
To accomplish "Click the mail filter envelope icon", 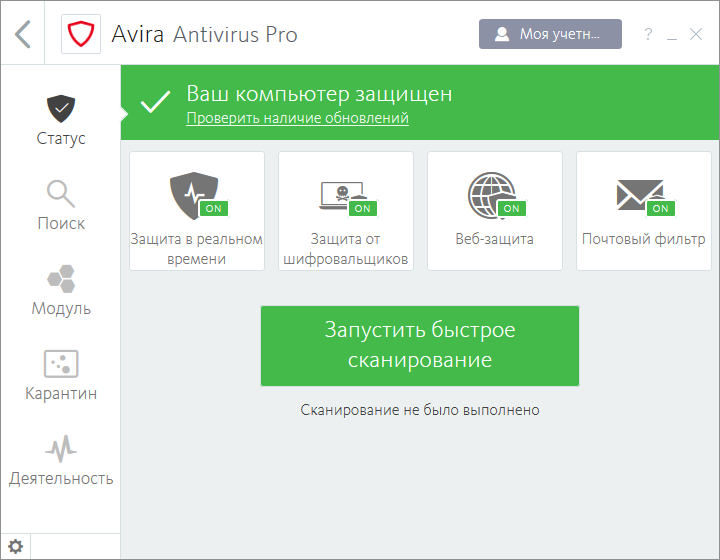I will tap(640, 195).
